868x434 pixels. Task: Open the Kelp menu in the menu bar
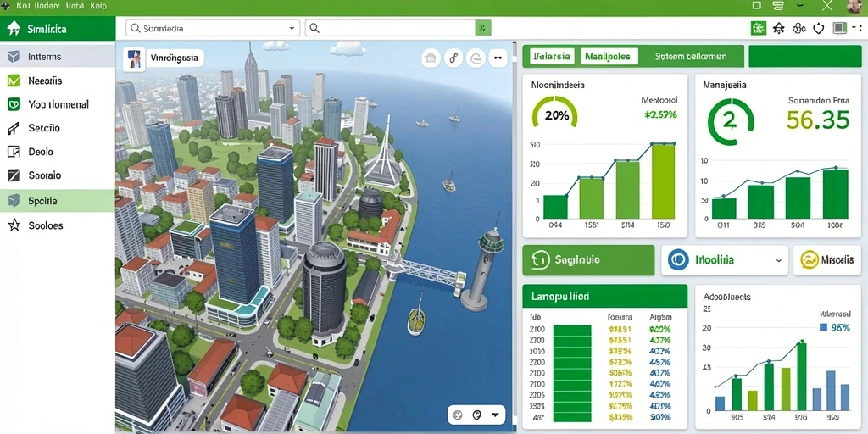[x=97, y=6]
